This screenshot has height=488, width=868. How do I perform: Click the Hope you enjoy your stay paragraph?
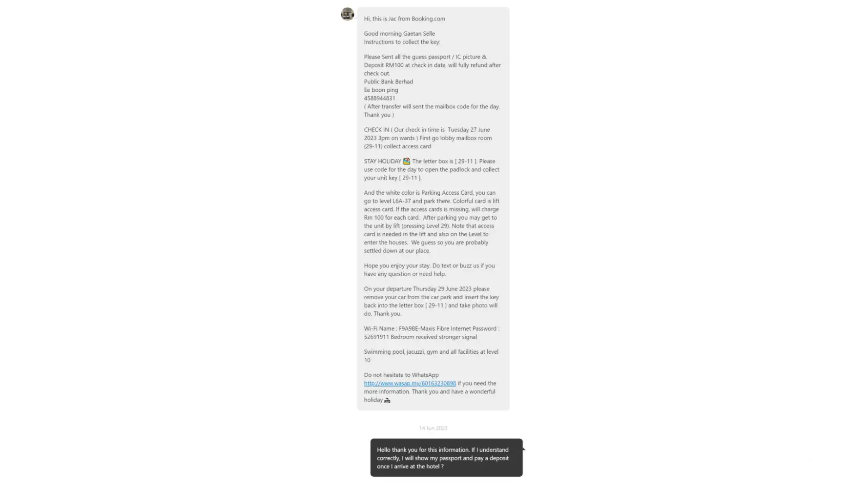429,270
